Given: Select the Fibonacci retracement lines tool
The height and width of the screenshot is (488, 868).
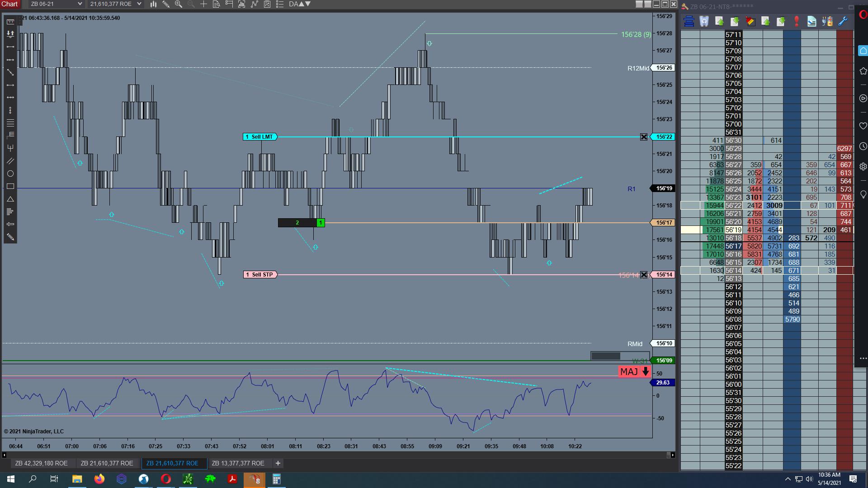Looking at the screenshot, I should (10, 123).
